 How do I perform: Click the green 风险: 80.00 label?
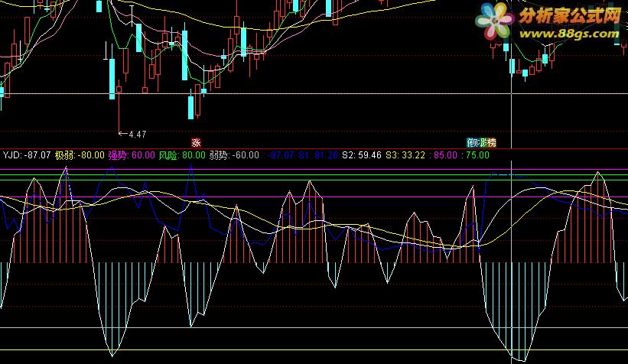tap(182, 155)
